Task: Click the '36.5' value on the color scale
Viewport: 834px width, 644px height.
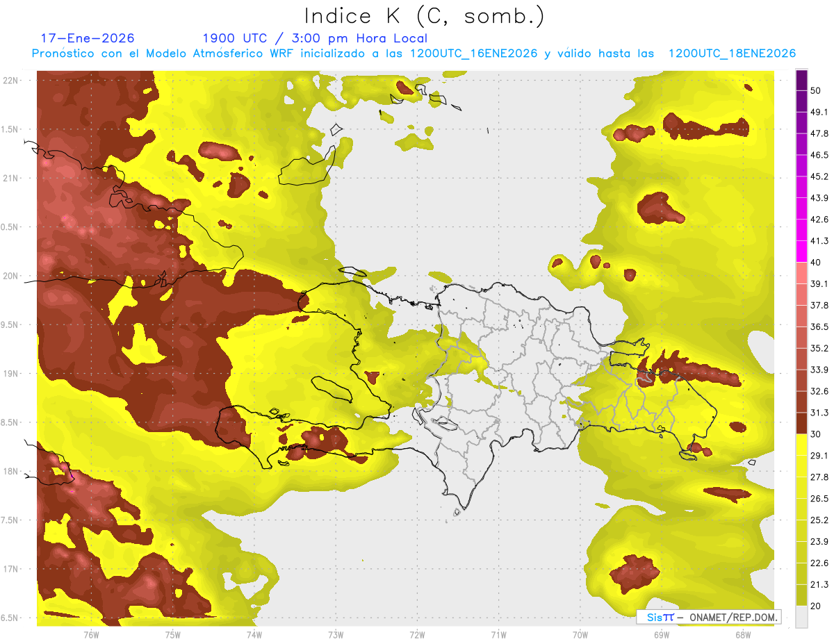Action: pyautogui.click(x=819, y=327)
